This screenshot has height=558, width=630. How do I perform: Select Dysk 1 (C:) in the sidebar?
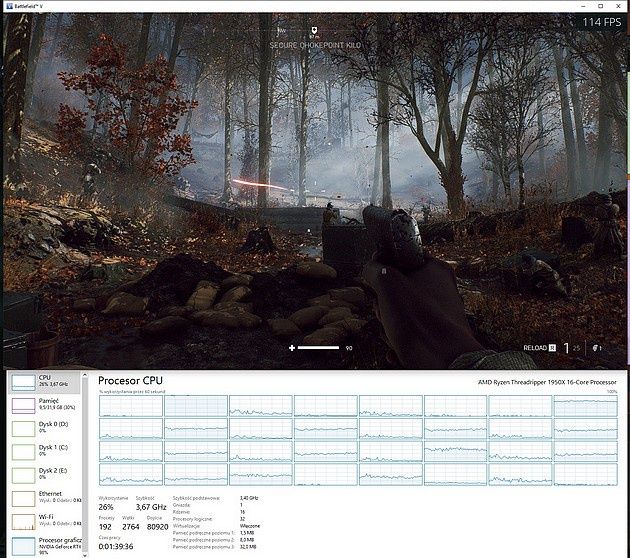44,452
